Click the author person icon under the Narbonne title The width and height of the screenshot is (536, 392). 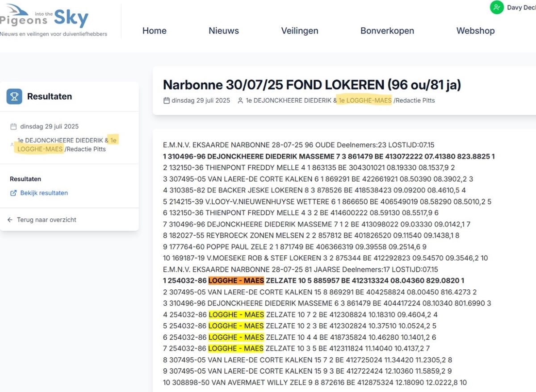(240, 100)
